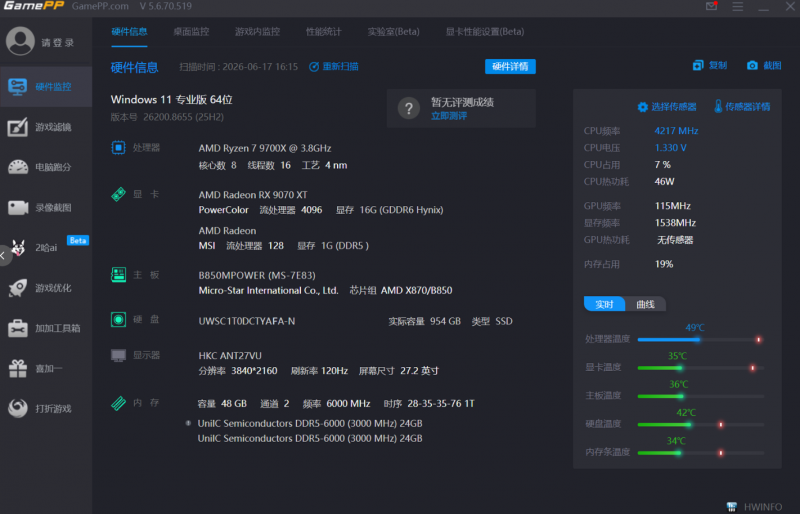Switch to 性能统计 tab

pyautogui.click(x=323, y=32)
